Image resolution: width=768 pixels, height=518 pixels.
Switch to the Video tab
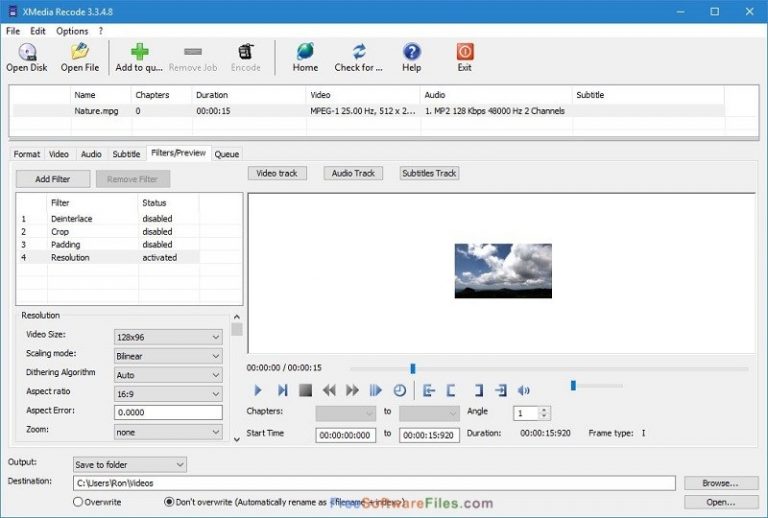click(x=59, y=154)
